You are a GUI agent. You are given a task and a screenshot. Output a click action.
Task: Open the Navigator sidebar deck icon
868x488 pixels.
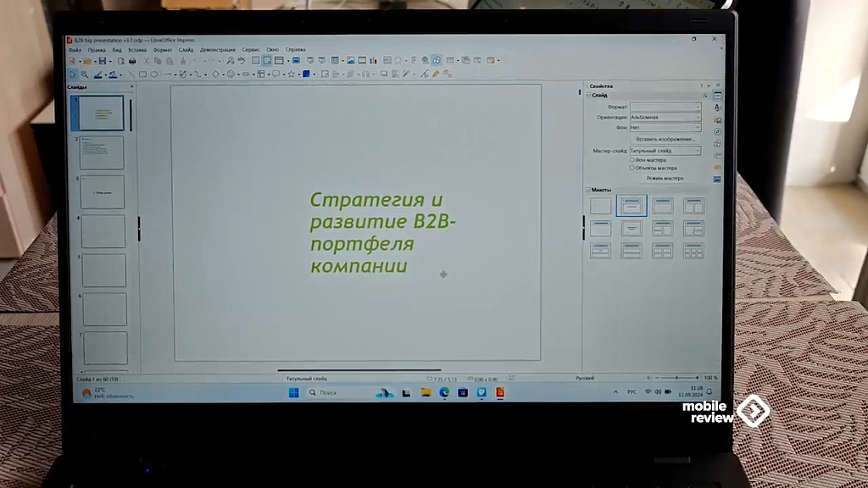tap(717, 131)
